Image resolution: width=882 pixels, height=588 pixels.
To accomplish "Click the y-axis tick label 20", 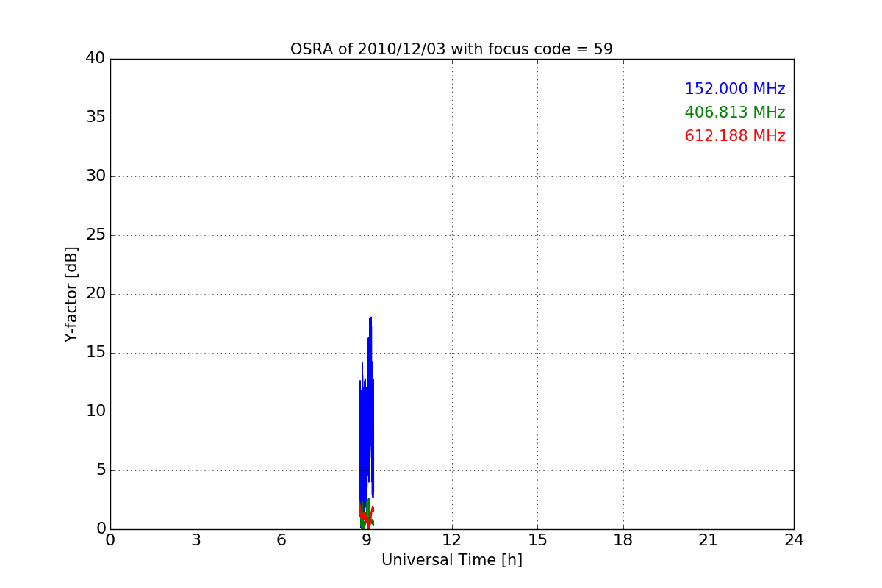I will (96, 293).
